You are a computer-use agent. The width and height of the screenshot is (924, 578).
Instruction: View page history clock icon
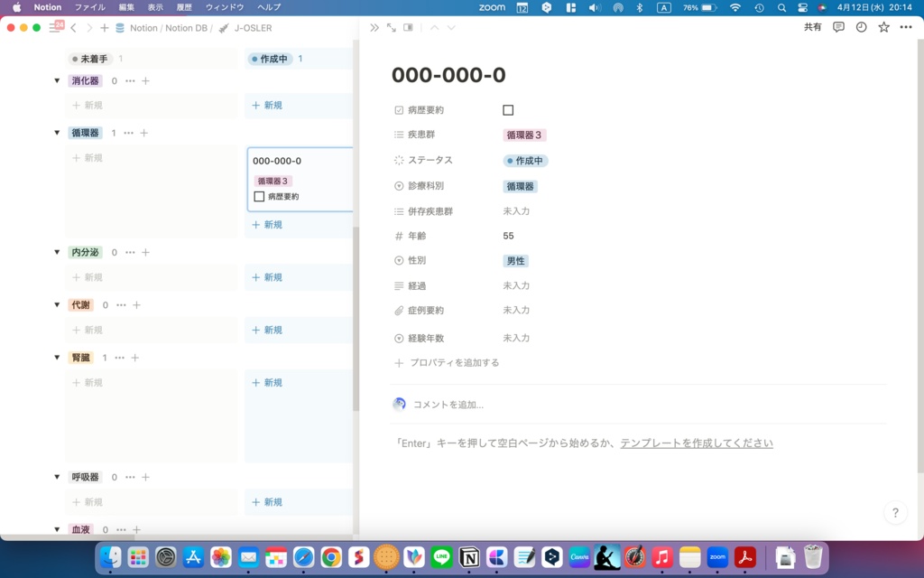pos(862,27)
